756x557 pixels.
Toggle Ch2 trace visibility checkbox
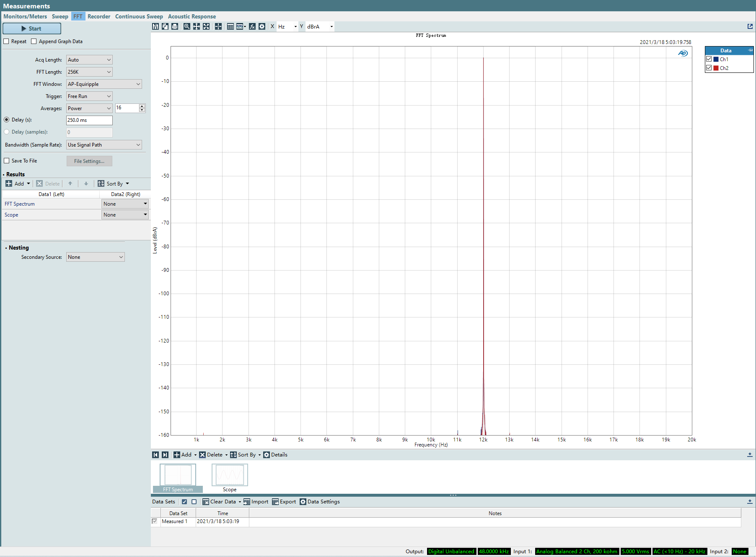click(x=709, y=68)
